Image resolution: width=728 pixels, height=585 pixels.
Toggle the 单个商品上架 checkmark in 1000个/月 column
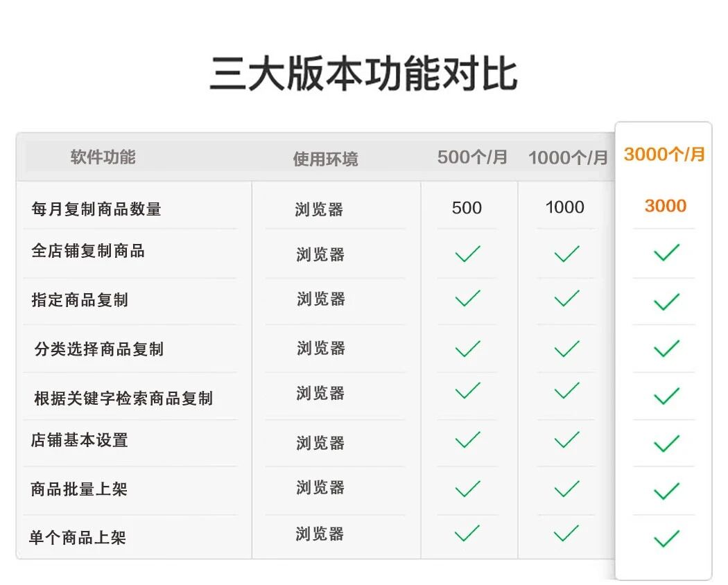coord(564,534)
